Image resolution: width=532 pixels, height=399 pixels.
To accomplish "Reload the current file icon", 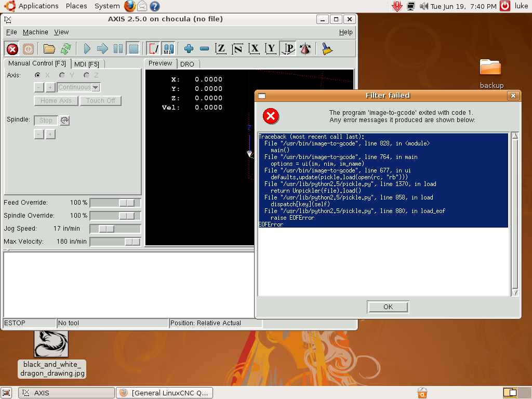I will [66, 49].
